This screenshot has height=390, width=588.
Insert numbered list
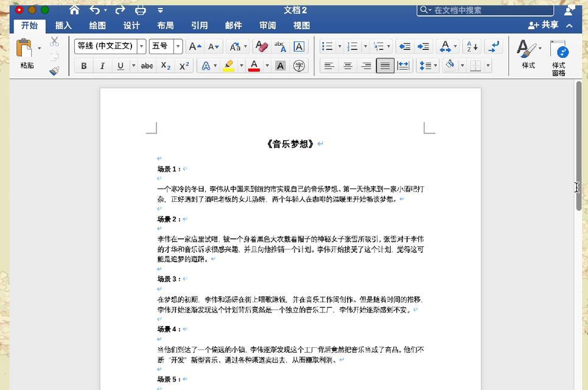click(x=352, y=46)
